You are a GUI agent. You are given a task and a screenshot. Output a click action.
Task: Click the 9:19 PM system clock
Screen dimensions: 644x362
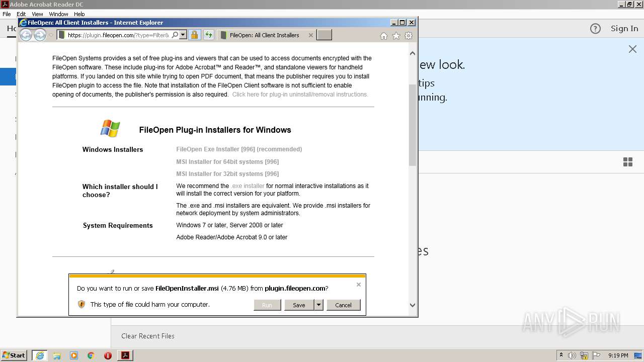point(618,355)
